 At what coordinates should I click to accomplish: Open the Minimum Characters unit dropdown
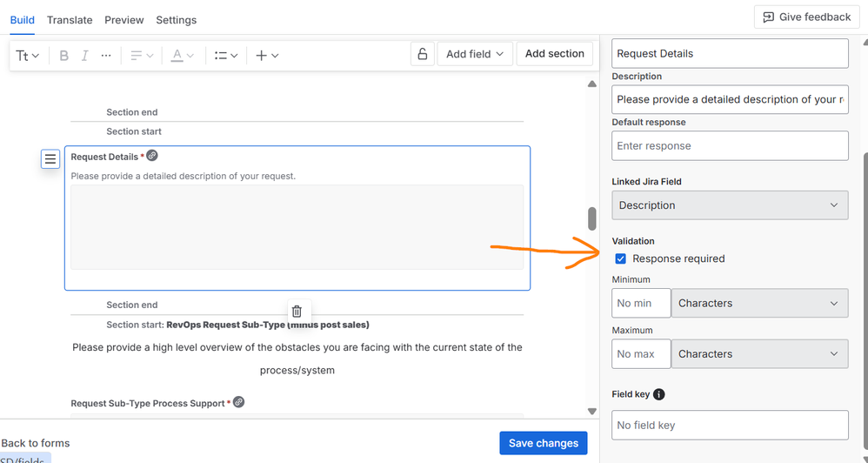click(759, 303)
